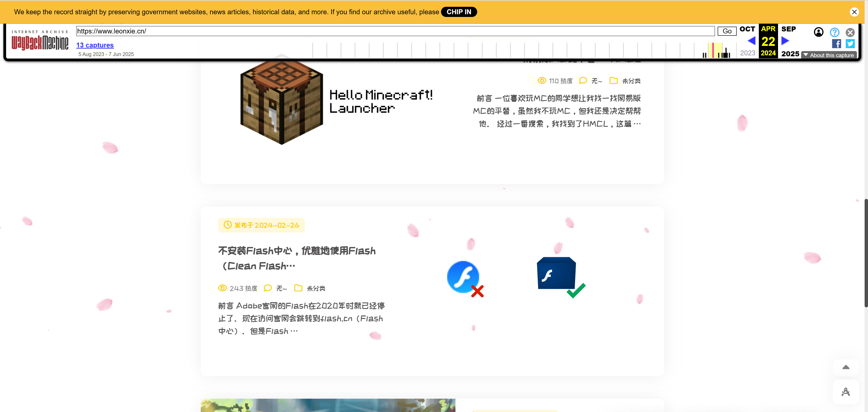Expand About this capture

pos(829,55)
